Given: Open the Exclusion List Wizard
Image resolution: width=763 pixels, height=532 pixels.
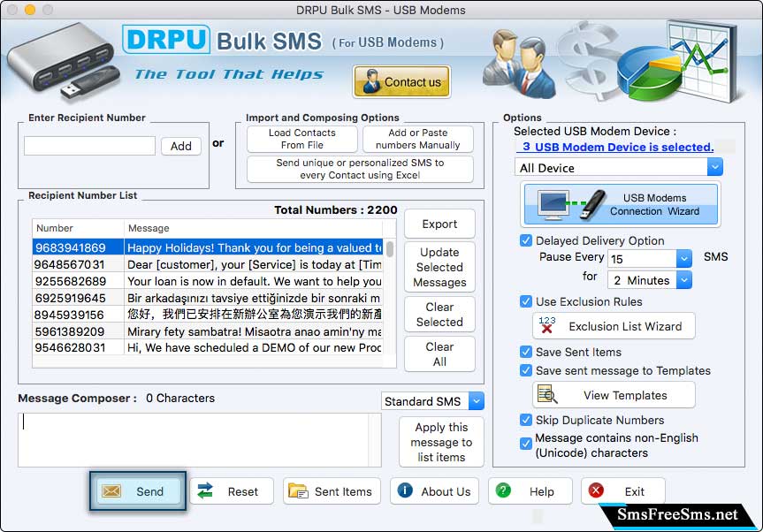Looking at the screenshot, I should click(614, 326).
